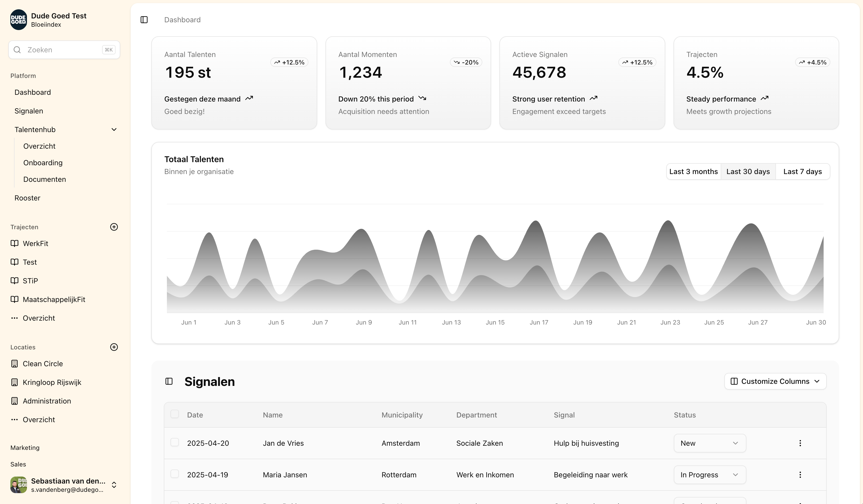This screenshot has height=504, width=863.
Task: Toggle the sidebar panel icon beside Dashboard
Action: (x=144, y=20)
